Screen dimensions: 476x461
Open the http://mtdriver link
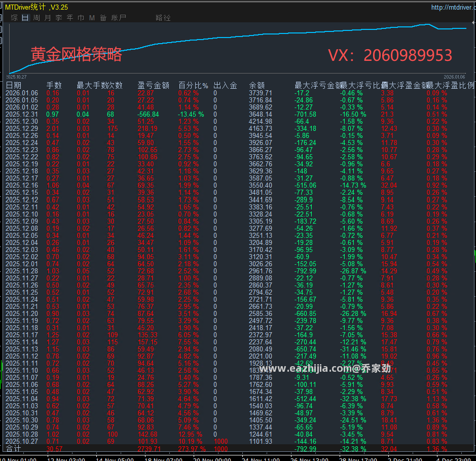click(x=453, y=7)
